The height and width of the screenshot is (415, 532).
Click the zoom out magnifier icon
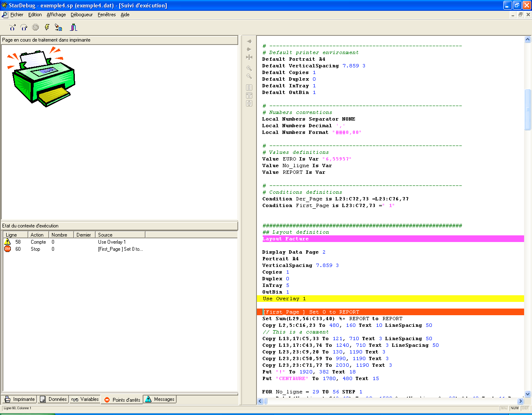pos(249,76)
